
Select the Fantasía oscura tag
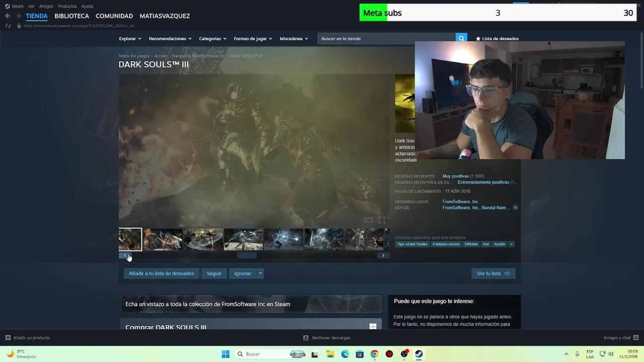(446, 244)
